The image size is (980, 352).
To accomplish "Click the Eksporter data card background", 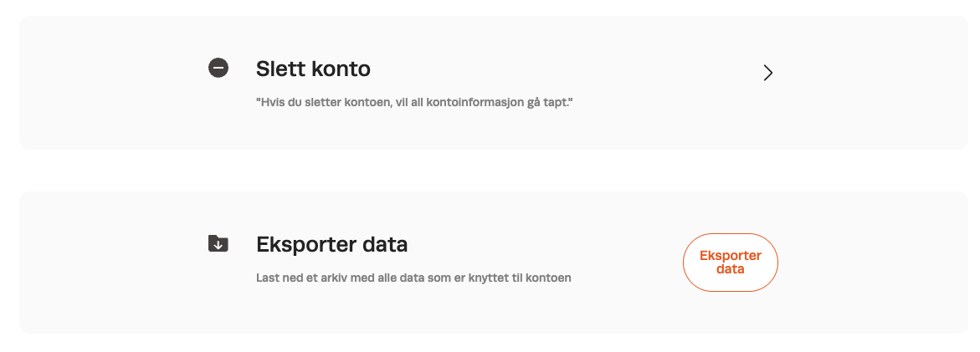I will point(494,263).
